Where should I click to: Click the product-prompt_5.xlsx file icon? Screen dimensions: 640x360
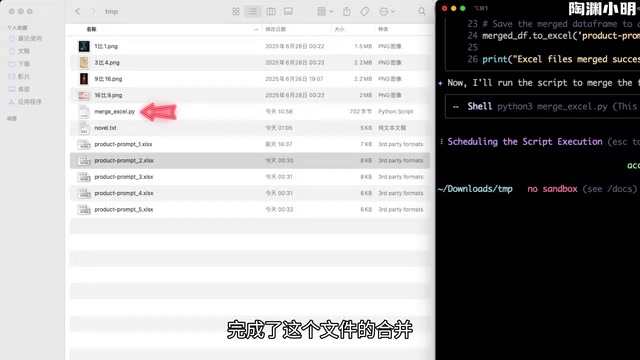84,209
